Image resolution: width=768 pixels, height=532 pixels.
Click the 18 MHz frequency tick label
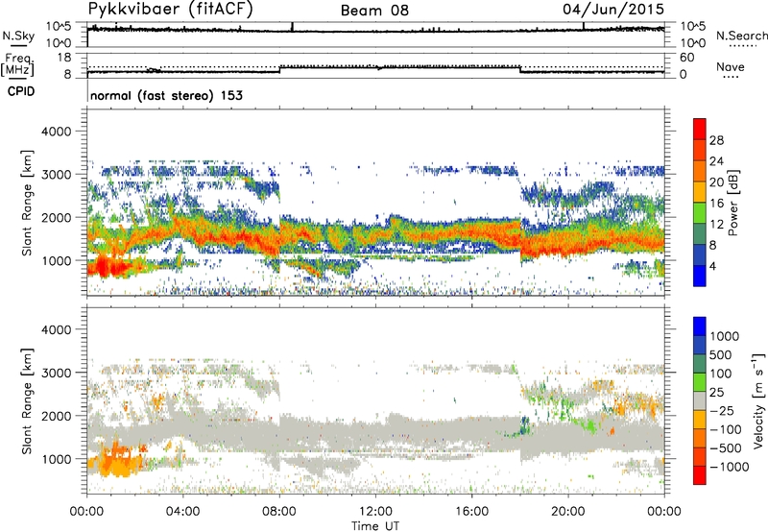(x=64, y=58)
